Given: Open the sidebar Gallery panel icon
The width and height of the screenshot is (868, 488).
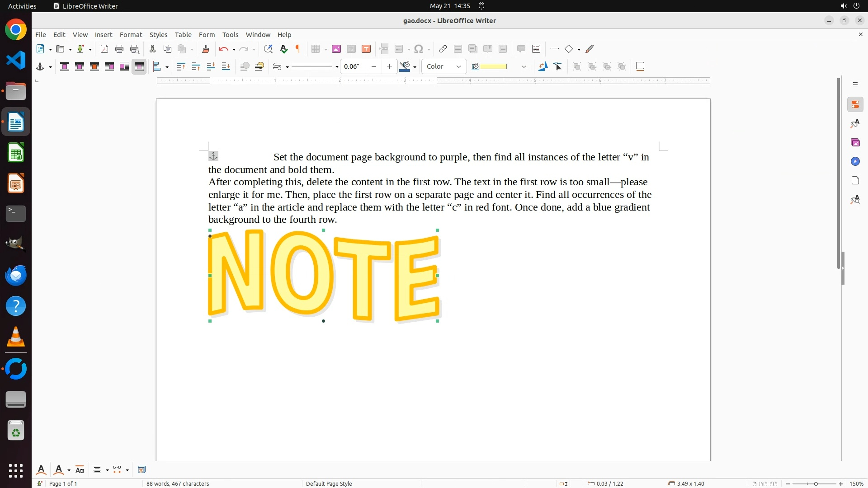Looking at the screenshot, I should coord(855,142).
